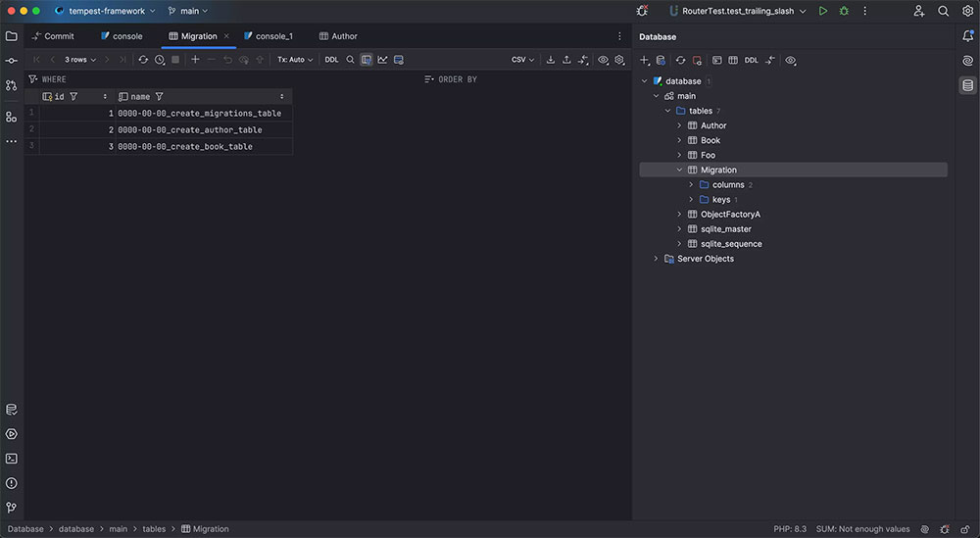Click the auto-refresh clock icon
The image size is (980, 538).
tap(160, 60)
